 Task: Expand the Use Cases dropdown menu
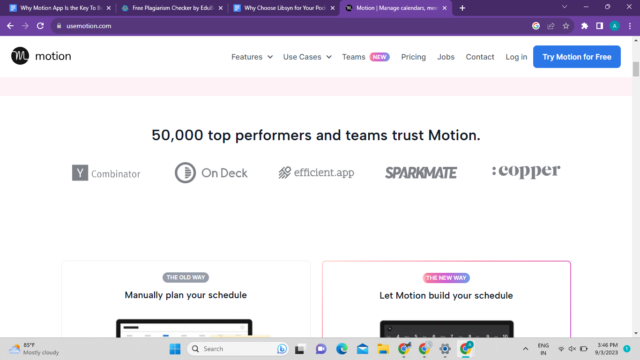click(x=307, y=57)
